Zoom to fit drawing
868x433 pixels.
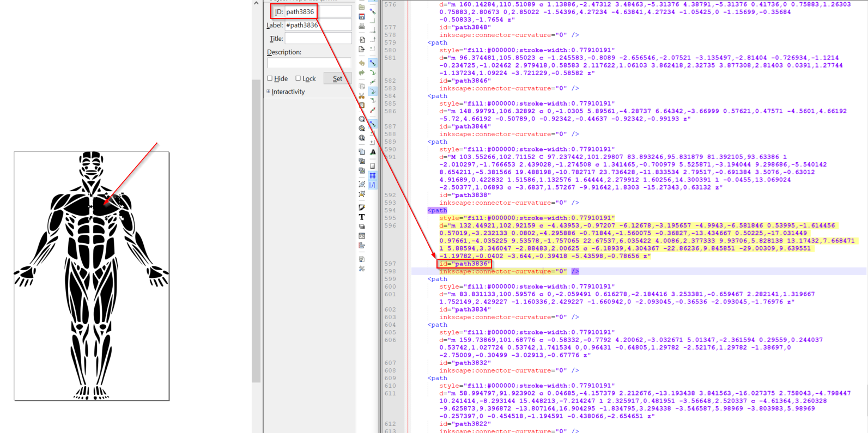[x=362, y=129]
